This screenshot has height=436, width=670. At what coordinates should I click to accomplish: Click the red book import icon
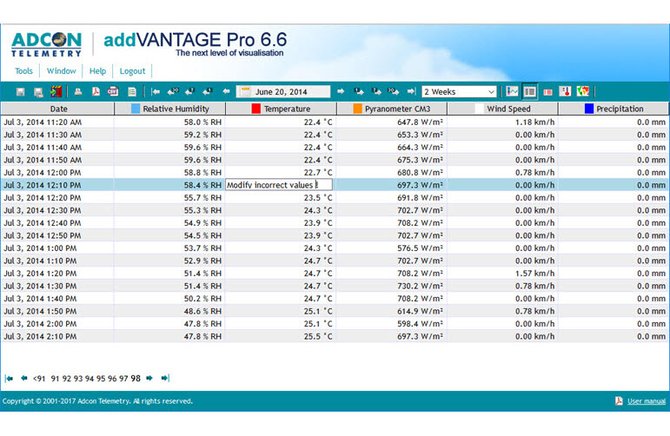pos(56,91)
